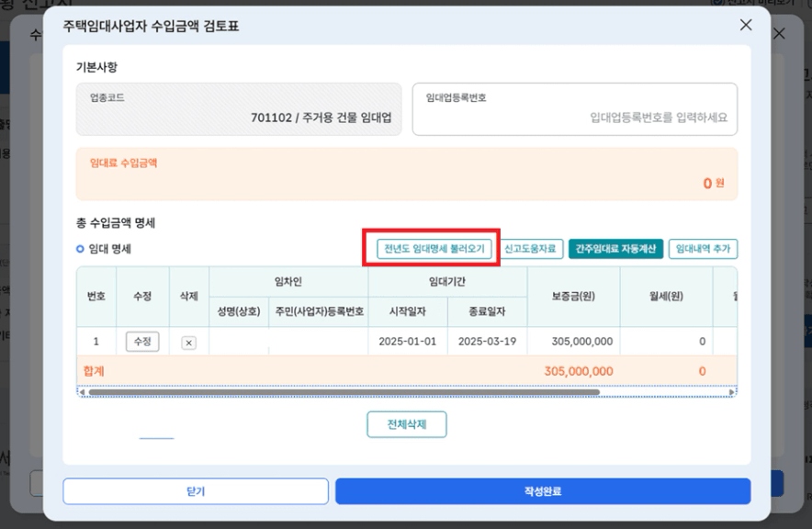
Task: Focus the 임대업등록번호 input field
Action: point(574,118)
